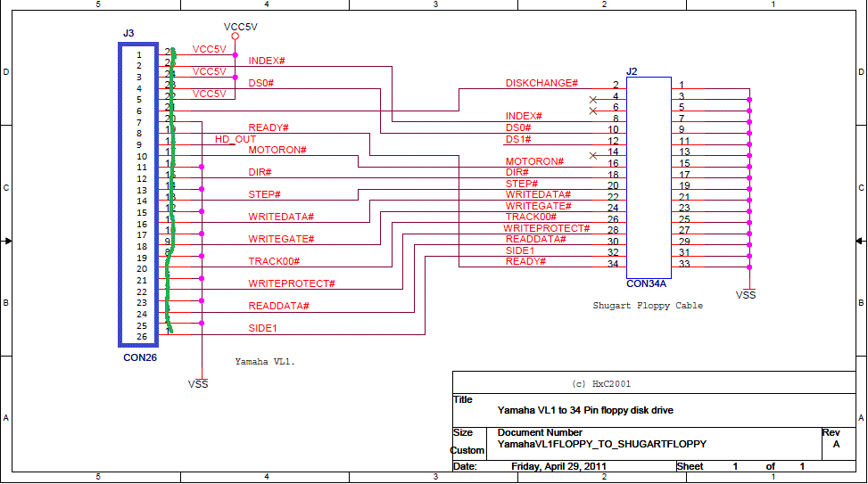Click DIR# label on the J3 side

point(260,172)
